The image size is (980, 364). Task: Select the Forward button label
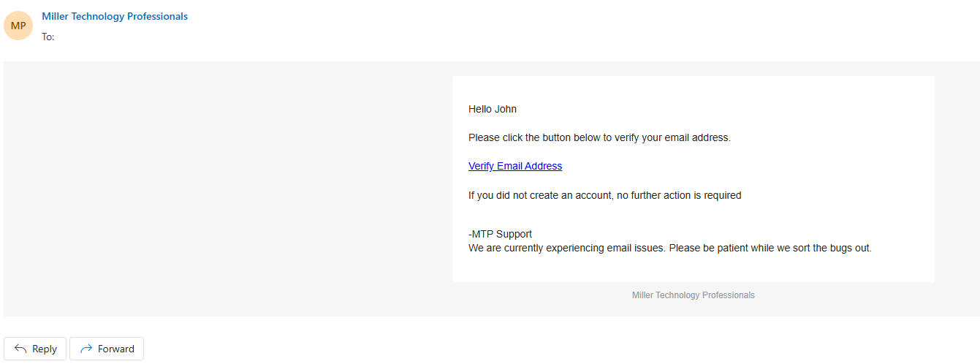coord(116,349)
